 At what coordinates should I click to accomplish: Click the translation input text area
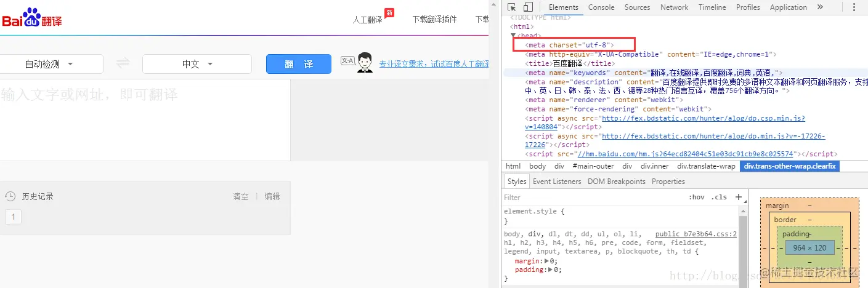145,120
